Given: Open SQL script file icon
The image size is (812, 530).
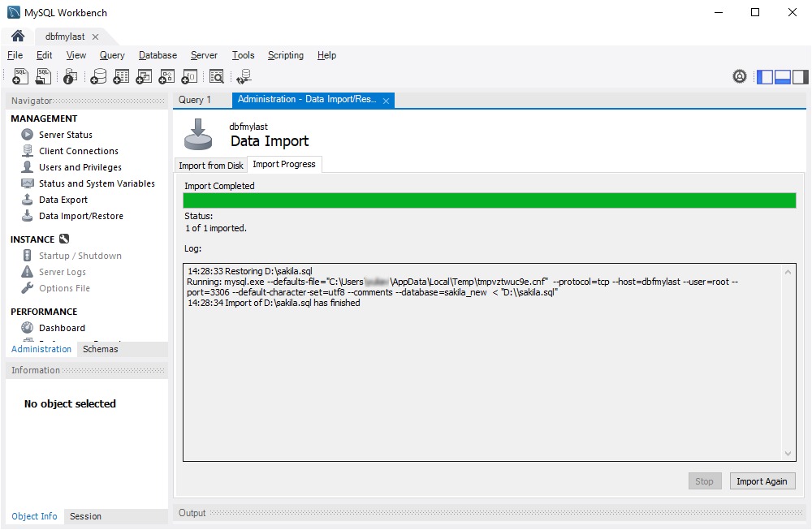Looking at the screenshot, I should [43, 76].
